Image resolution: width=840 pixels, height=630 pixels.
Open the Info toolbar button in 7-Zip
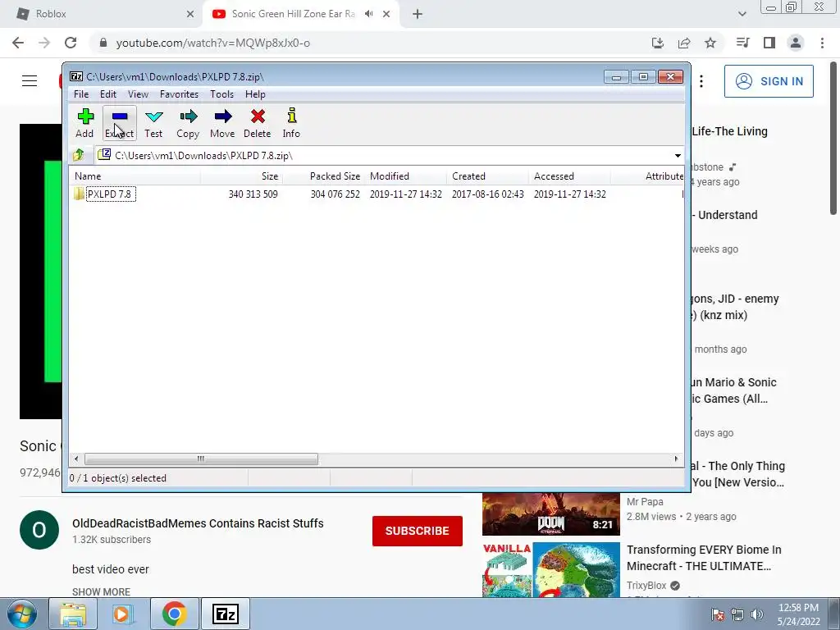click(291, 124)
